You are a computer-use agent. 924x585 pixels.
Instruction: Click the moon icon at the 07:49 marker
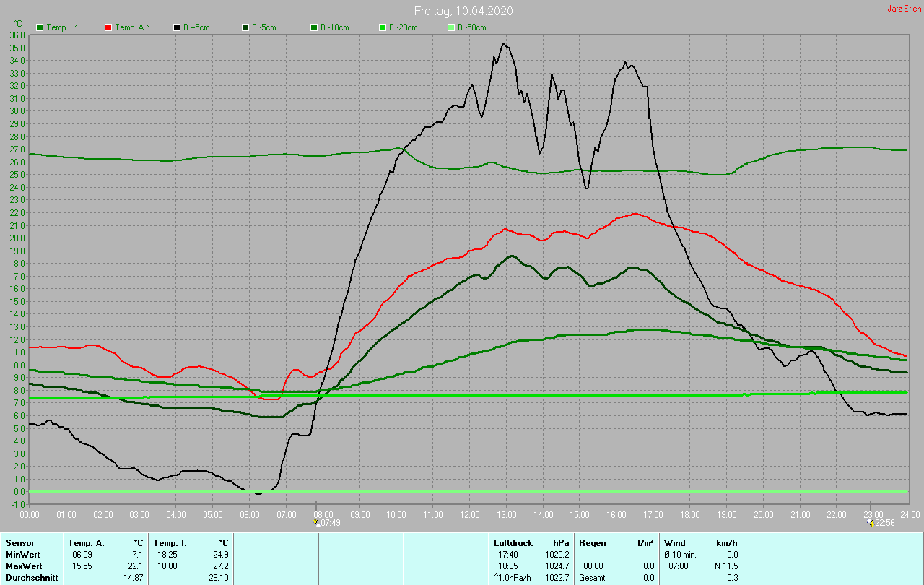pos(315,521)
